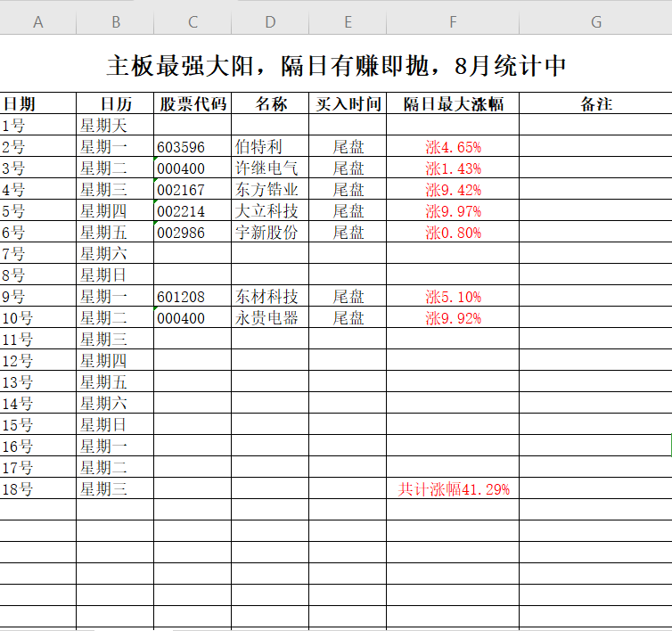Select column A header

coord(37,22)
